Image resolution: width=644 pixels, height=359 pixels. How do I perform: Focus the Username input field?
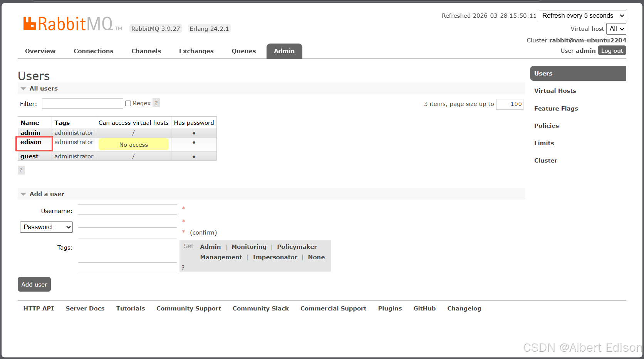127,209
